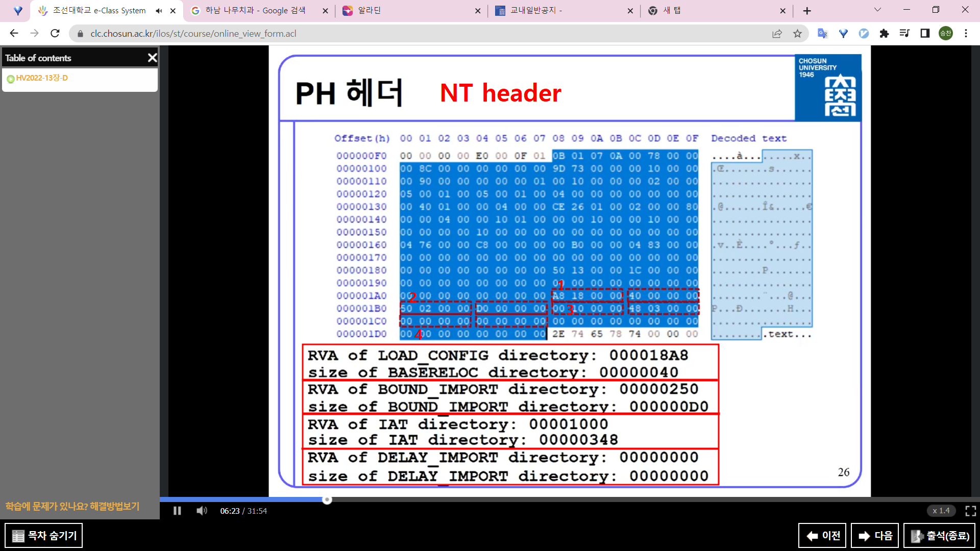Open a new browser tab
The image size is (980, 551).
click(x=807, y=11)
